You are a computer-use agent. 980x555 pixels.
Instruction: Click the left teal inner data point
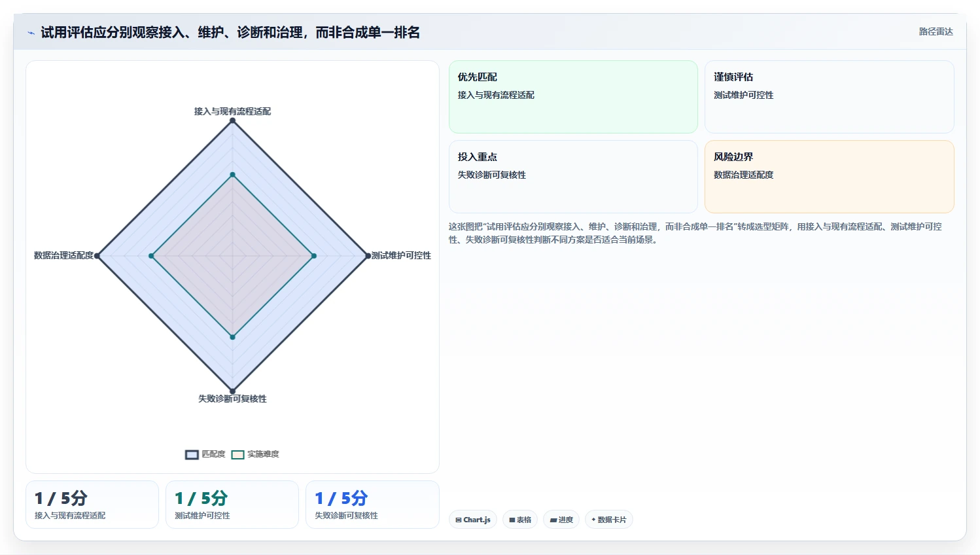tap(151, 256)
